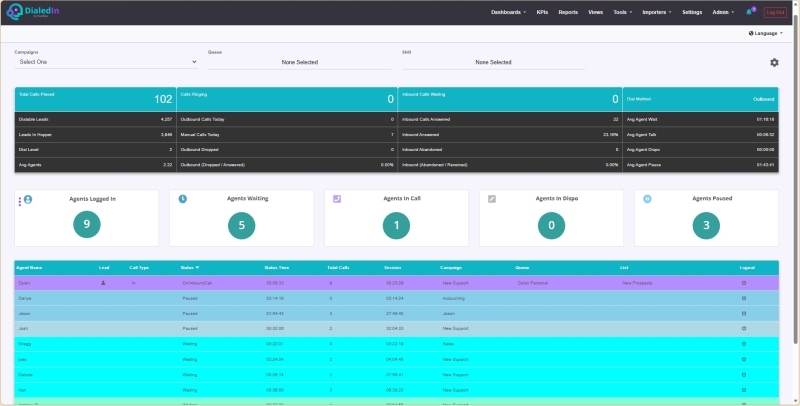Open dashboard settings gear icon
This screenshot has width=800, height=406.
(774, 62)
